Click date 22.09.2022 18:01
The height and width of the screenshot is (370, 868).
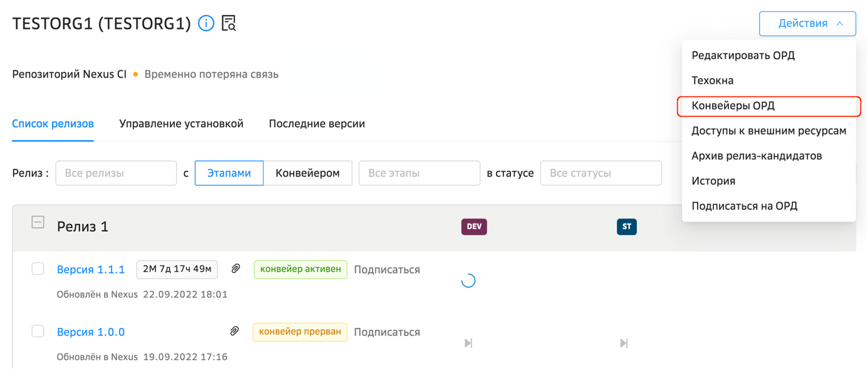pos(185,294)
